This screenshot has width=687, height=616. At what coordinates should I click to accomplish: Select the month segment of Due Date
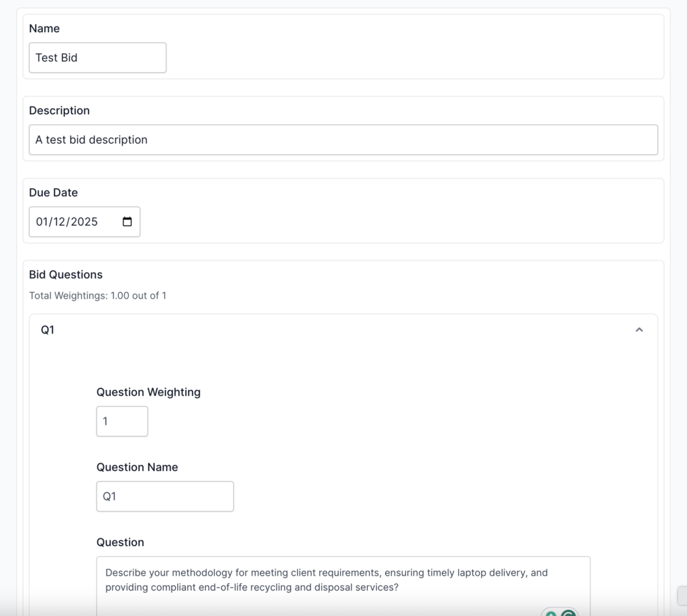[x=43, y=222]
